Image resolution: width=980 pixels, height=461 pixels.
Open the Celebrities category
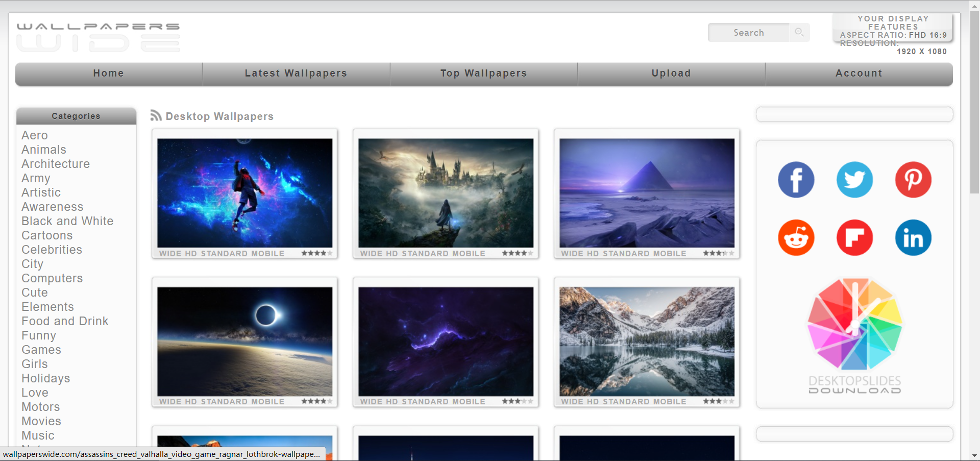pos(52,250)
